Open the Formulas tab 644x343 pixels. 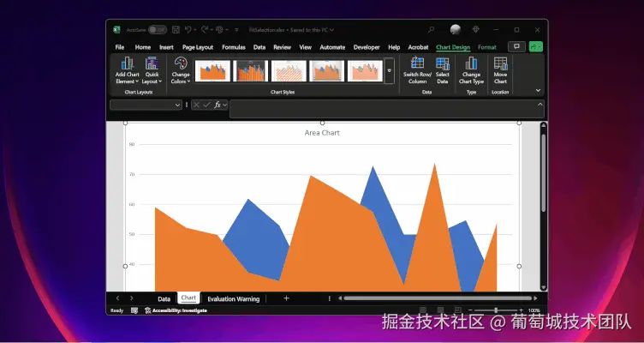[234, 47]
